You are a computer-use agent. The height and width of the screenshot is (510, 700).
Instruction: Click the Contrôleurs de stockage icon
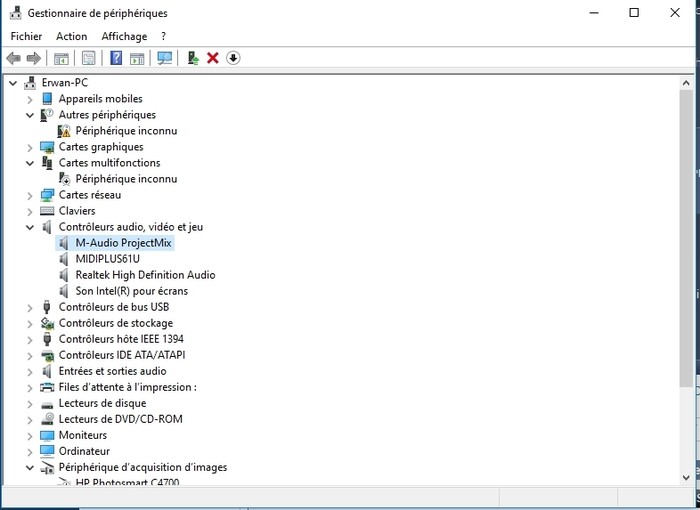coord(47,323)
